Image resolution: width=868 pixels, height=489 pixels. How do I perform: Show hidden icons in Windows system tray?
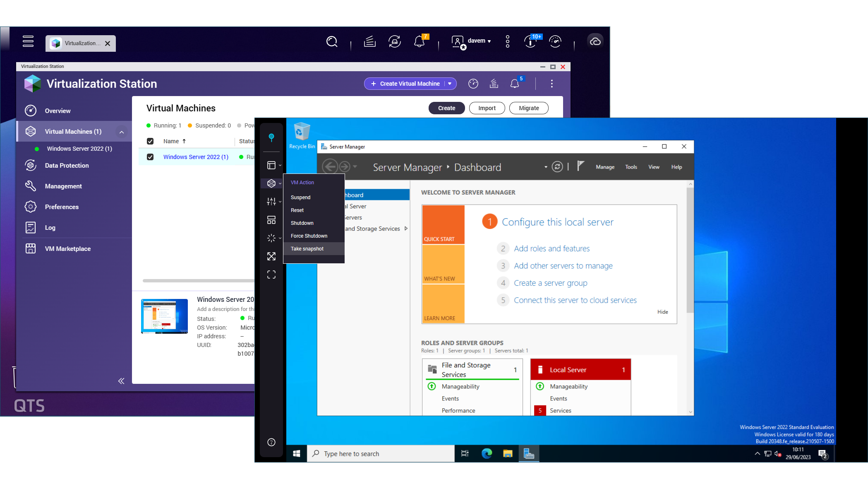(x=757, y=453)
